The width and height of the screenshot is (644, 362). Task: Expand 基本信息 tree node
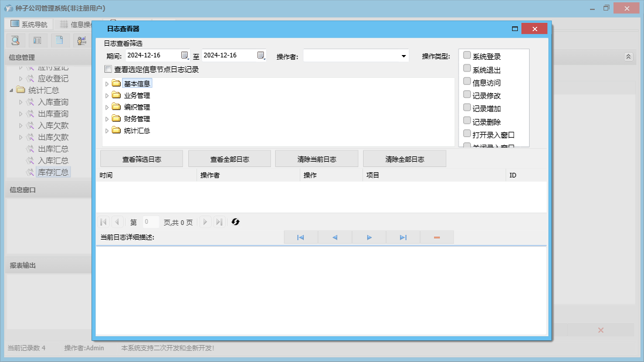click(x=107, y=84)
